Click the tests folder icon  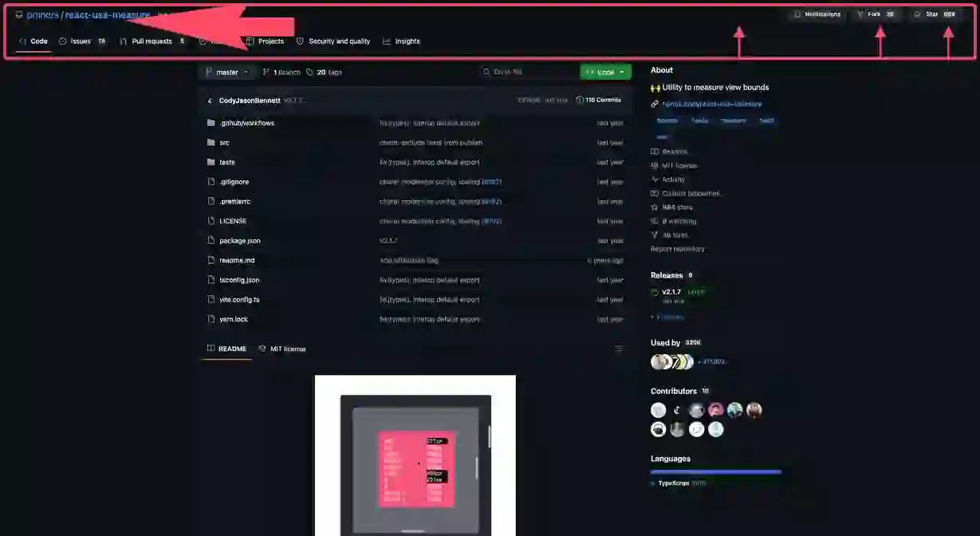coord(211,162)
